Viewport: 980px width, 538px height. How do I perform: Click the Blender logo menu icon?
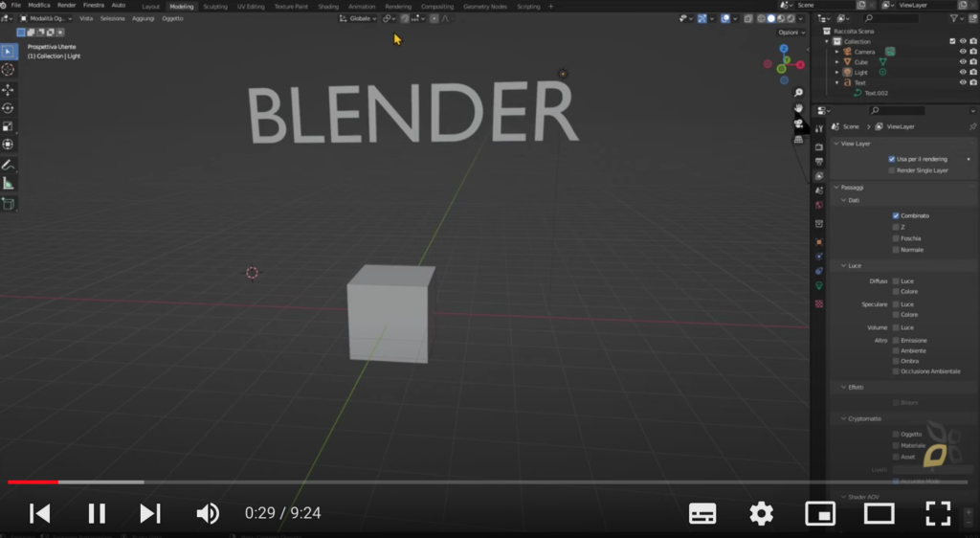click(x=5, y=5)
